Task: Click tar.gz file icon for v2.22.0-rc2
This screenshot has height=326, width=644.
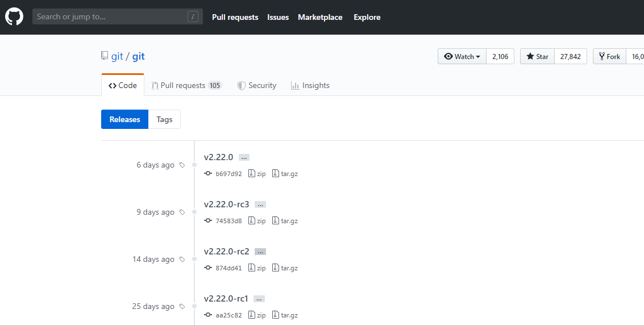Action: [x=276, y=268]
